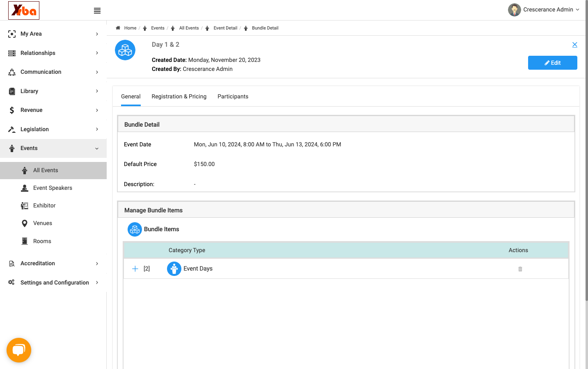This screenshot has width=588, height=369.
Task: Click the Day 1 & 2 bundle icon
Action: pyautogui.click(x=125, y=50)
